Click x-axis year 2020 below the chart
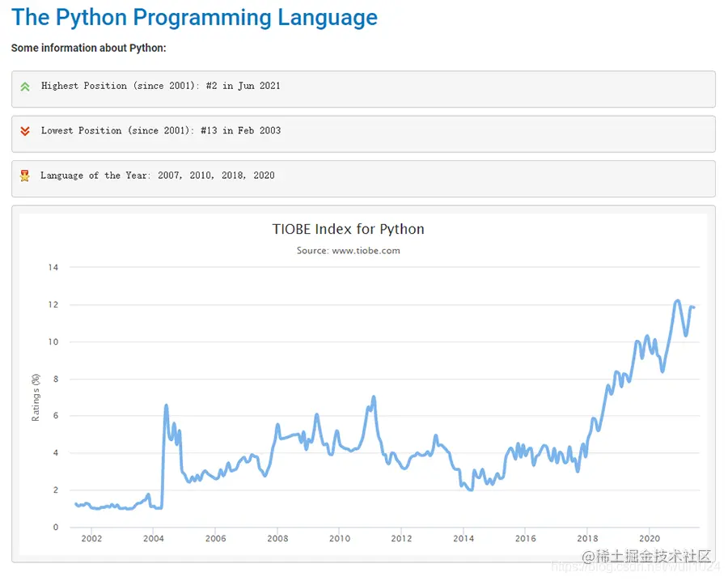This screenshot has height=581, width=728. point(650,538)
